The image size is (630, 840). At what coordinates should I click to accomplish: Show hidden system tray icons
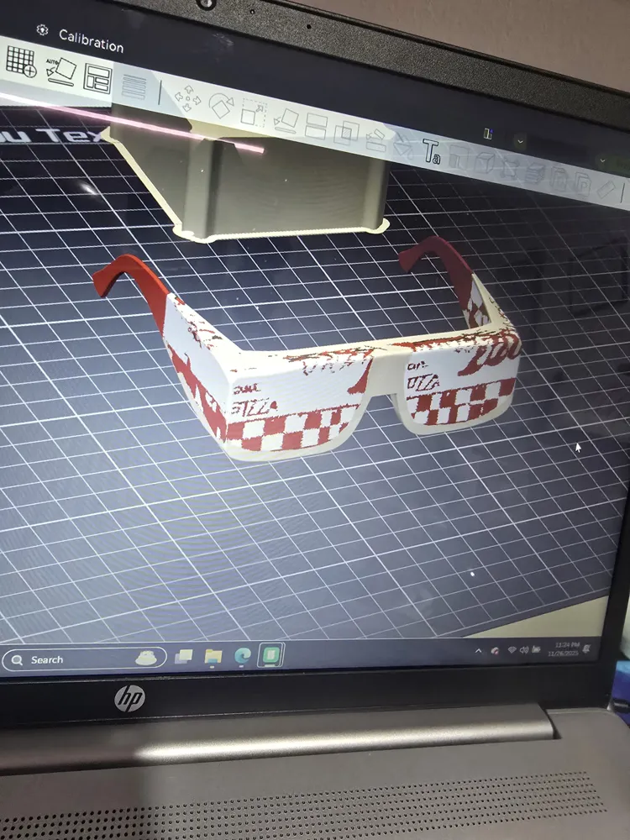(x=479, y=651)
